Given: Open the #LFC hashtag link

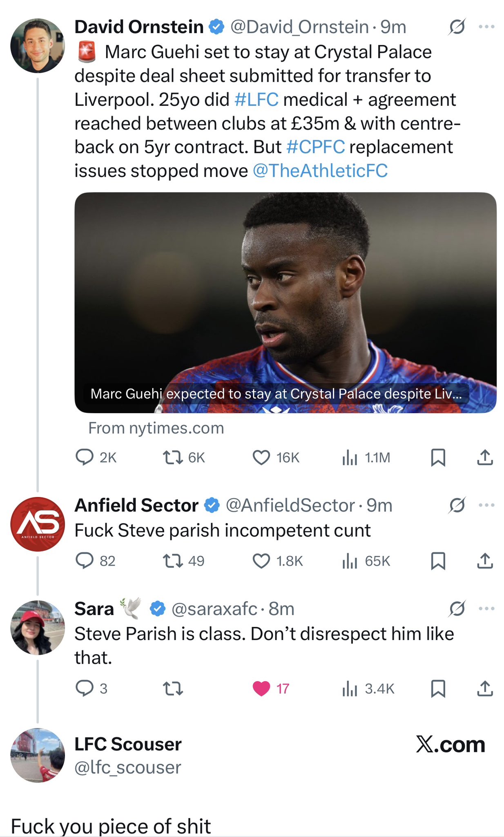Looking at the screenshot, I should 256,100.
